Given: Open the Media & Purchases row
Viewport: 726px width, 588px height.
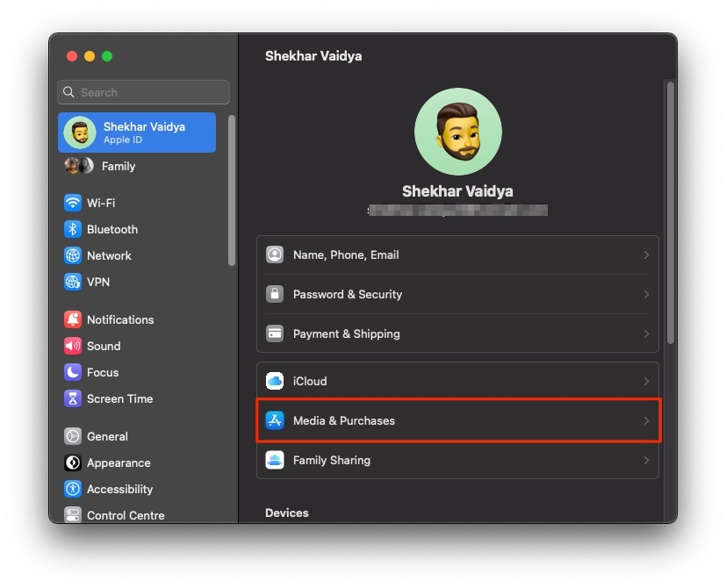Looking at the screenshot, I should (457, 420).
